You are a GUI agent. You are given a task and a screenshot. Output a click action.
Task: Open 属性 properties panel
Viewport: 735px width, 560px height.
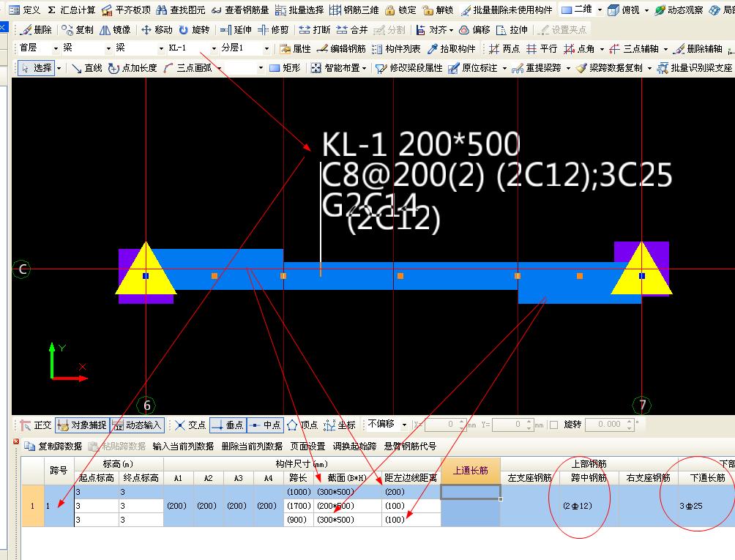(x=295, y=49)
